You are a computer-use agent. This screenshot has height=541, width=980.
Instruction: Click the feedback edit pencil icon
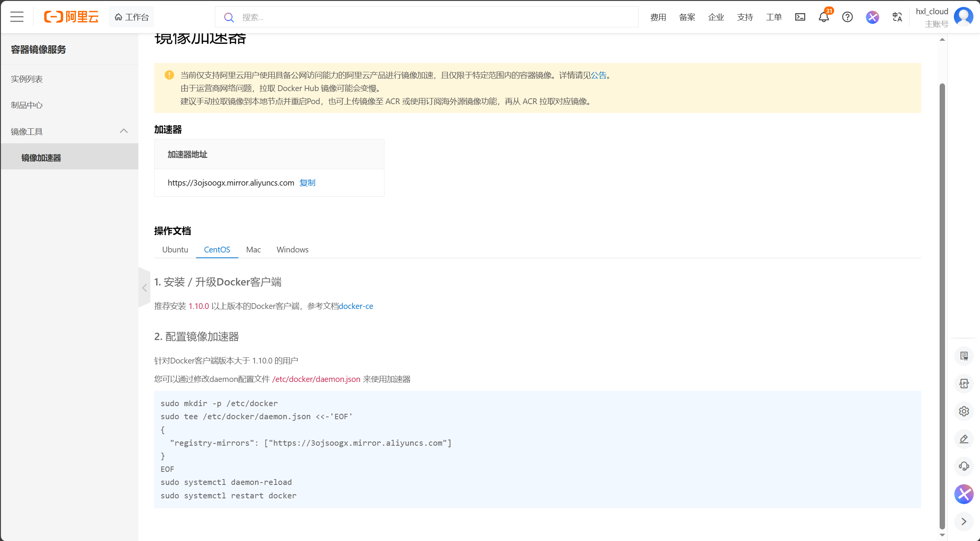click(963, 439)
